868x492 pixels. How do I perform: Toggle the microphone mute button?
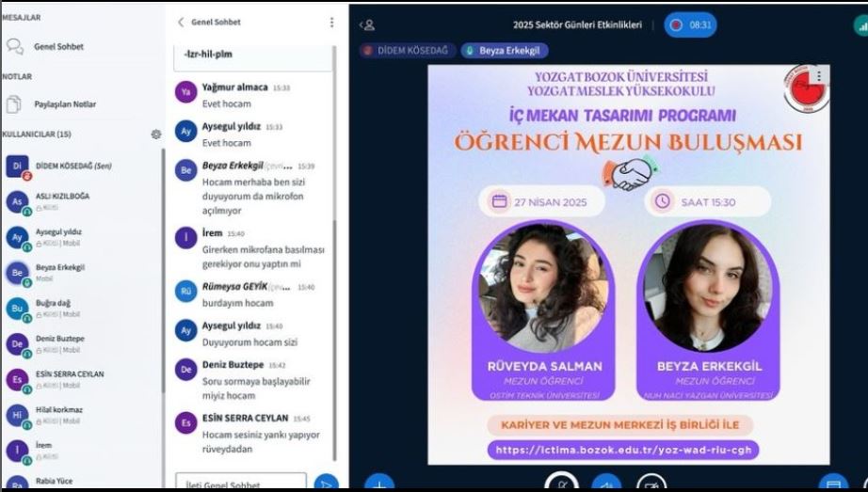pyautogui.click(x=562, y=483)
